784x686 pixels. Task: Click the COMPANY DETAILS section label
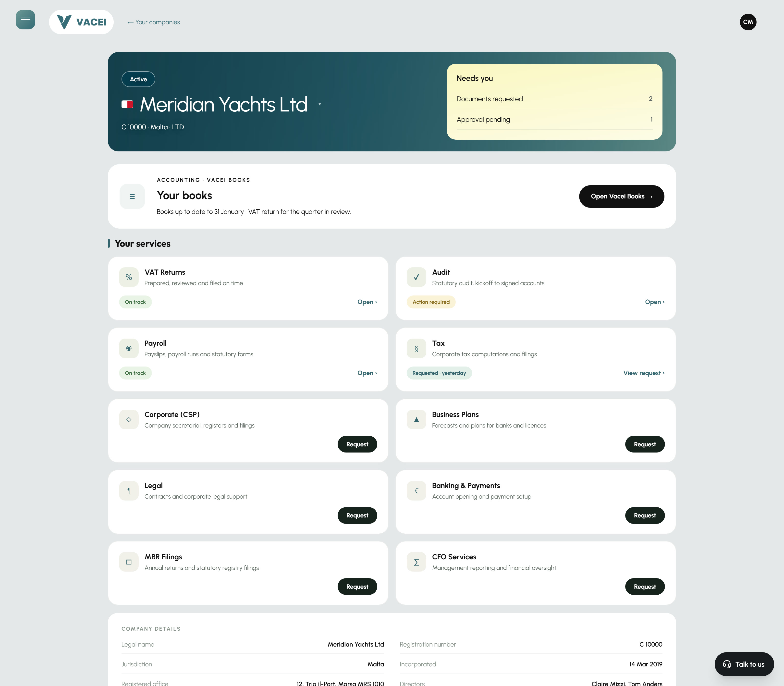[151, 629]
